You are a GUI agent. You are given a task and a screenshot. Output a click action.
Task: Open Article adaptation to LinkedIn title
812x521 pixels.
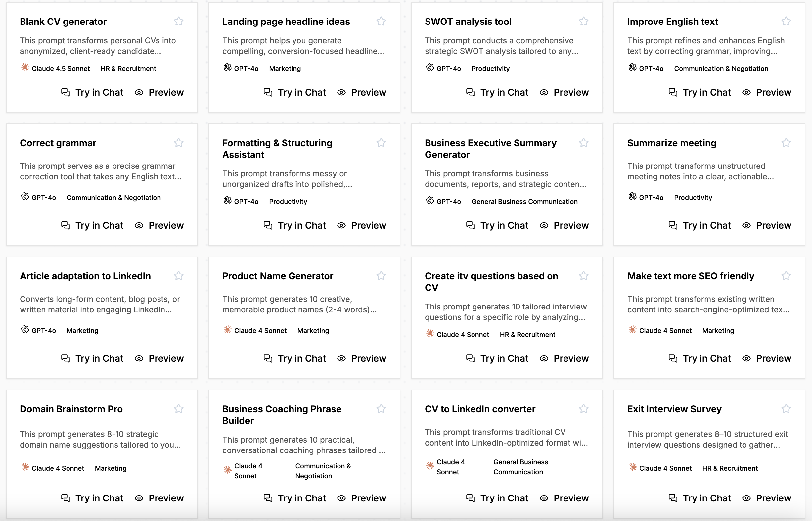click(x=85, y=276)
